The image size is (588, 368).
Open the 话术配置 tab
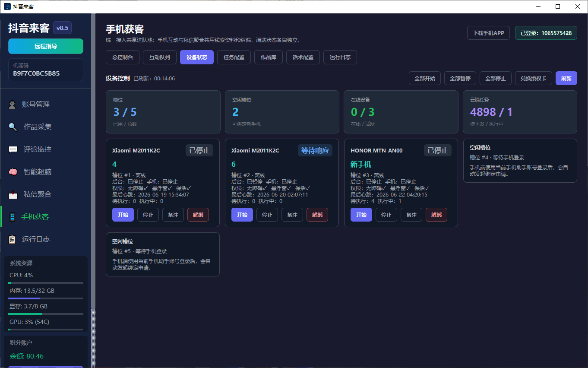point(303,57)
